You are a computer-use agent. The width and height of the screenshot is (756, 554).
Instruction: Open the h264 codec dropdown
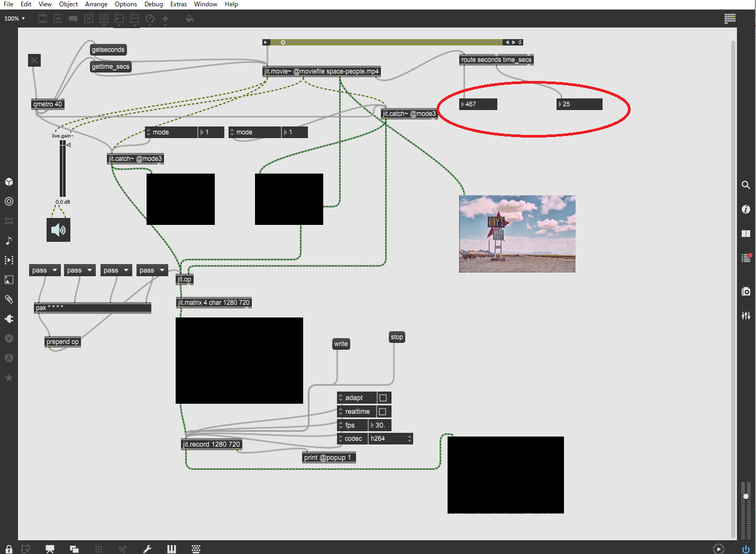click(390, 439)
